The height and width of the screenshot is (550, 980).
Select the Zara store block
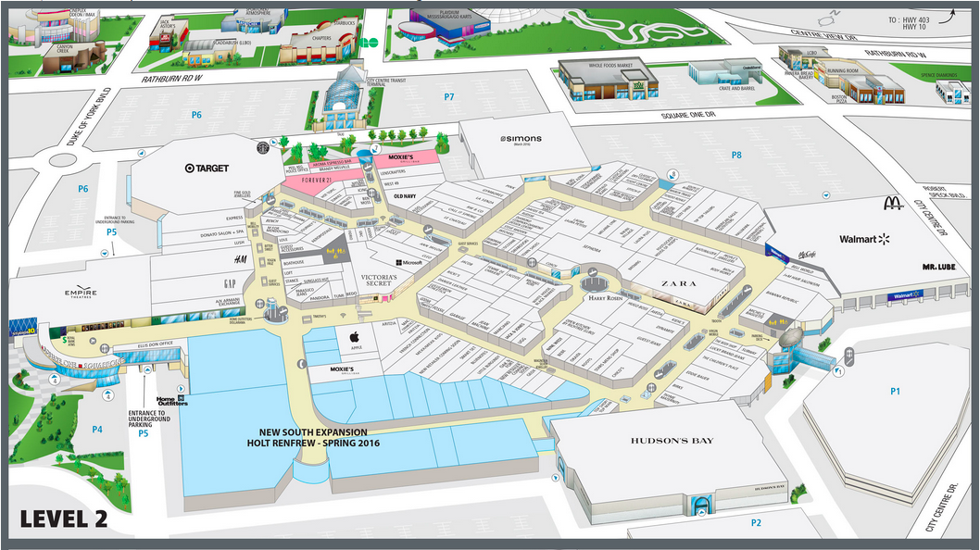pos(678,282)
